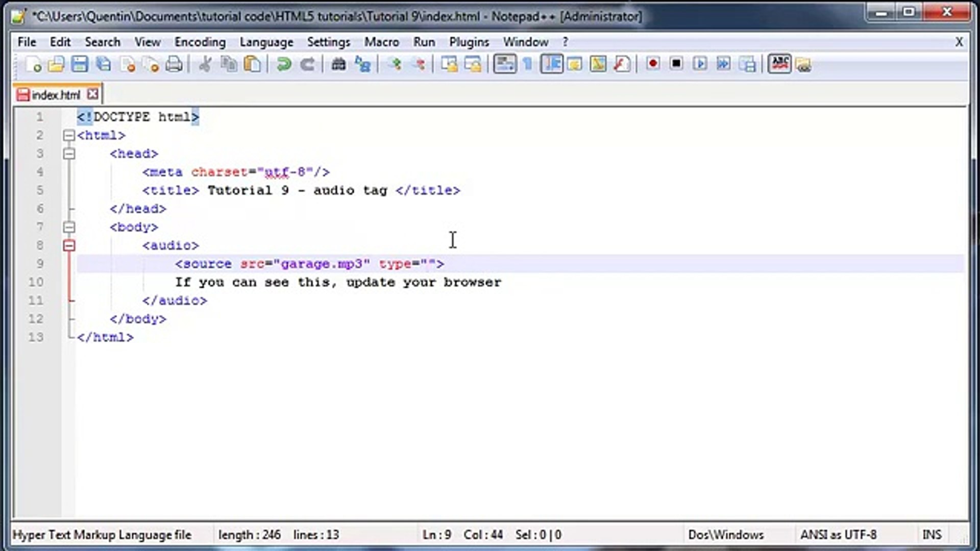
Task: Start macro recording with red dot
Action: coord(652,64)
